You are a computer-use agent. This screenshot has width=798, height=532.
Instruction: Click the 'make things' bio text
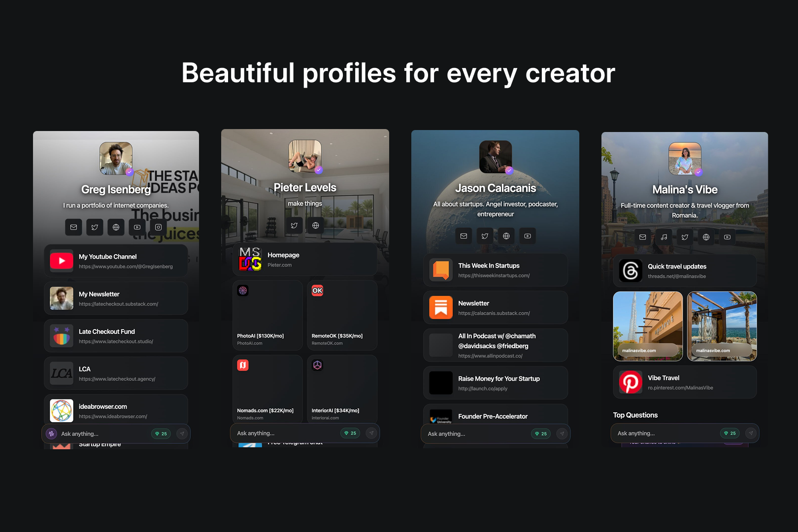click(305, 203)
